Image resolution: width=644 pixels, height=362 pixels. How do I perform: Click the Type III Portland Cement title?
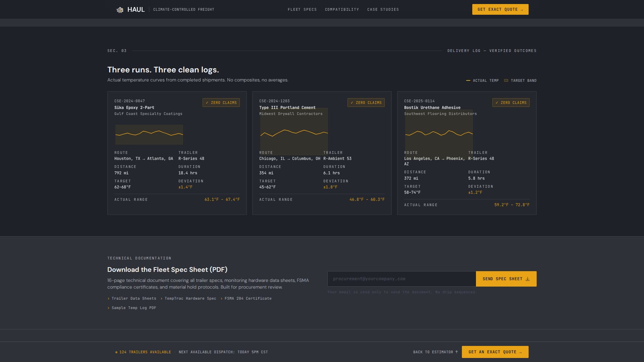click(287, 108)
